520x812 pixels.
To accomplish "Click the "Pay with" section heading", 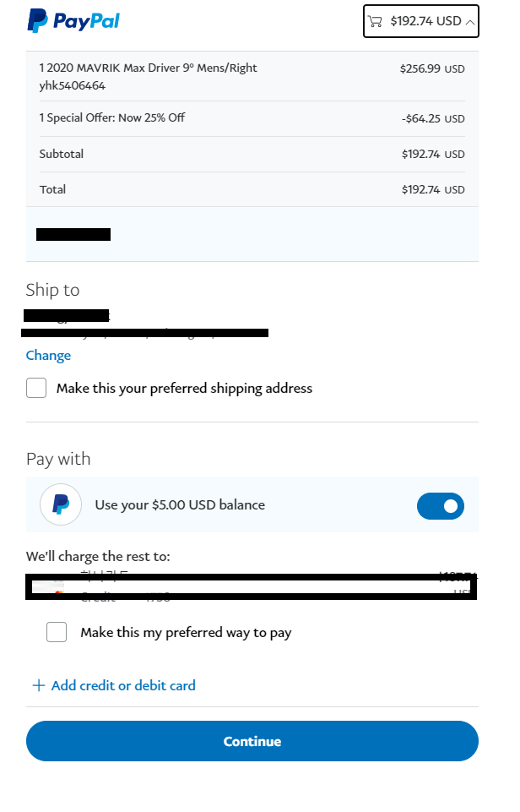I will [58, 459].
